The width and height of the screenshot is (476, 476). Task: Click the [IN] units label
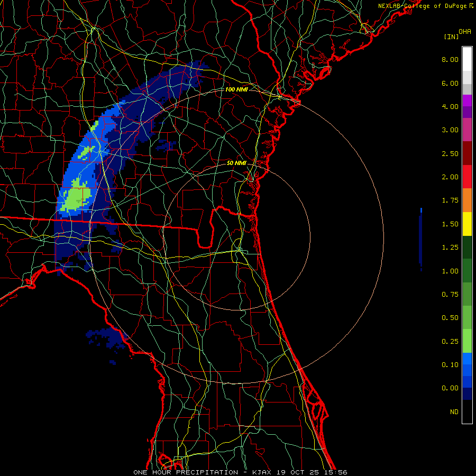click(451, 36)
